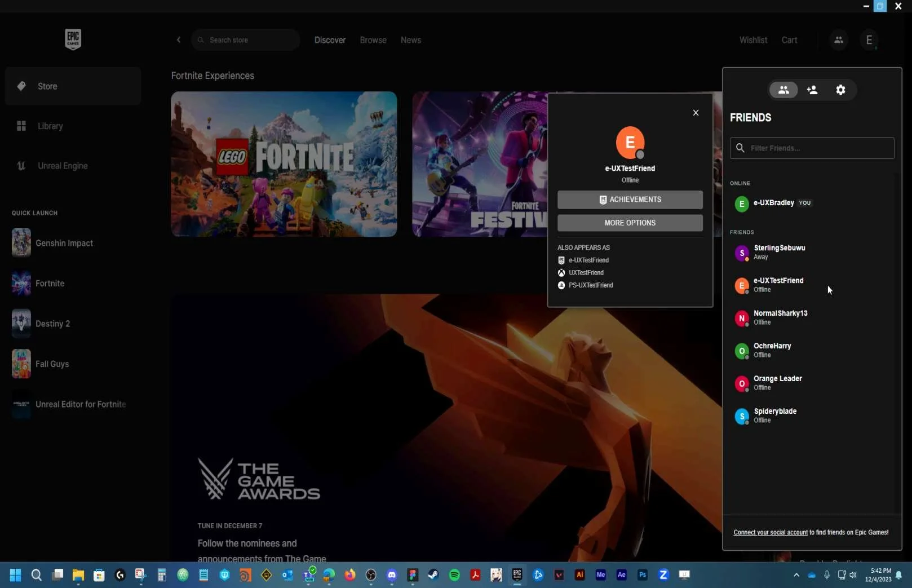
Task: Open the Fortnite Festival experience card
Action: point(479,164)
